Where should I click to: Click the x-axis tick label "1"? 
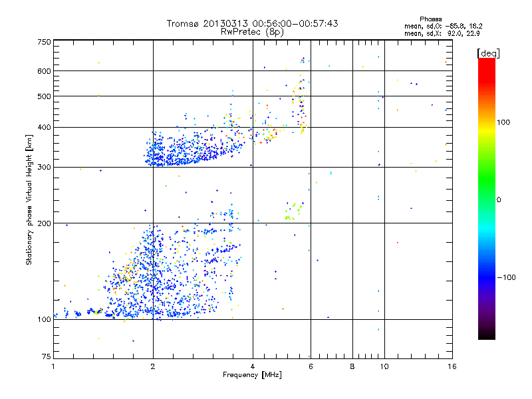click(x=53, y=366)
